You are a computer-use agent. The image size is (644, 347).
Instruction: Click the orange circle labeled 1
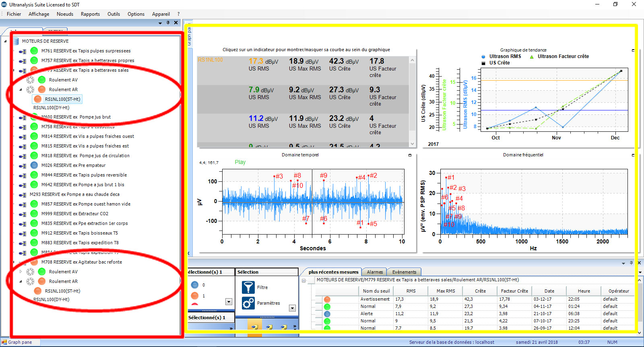[x=195, y=296]
